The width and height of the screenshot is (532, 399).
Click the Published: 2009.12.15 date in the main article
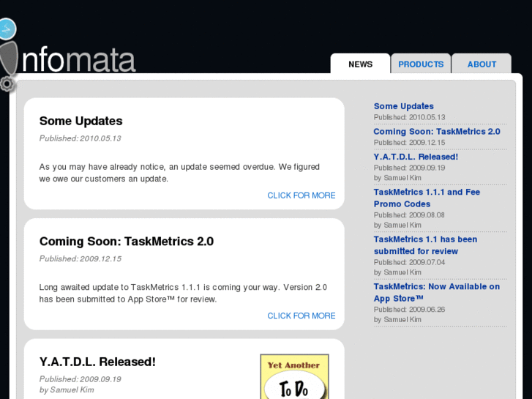tap(80, 258)
